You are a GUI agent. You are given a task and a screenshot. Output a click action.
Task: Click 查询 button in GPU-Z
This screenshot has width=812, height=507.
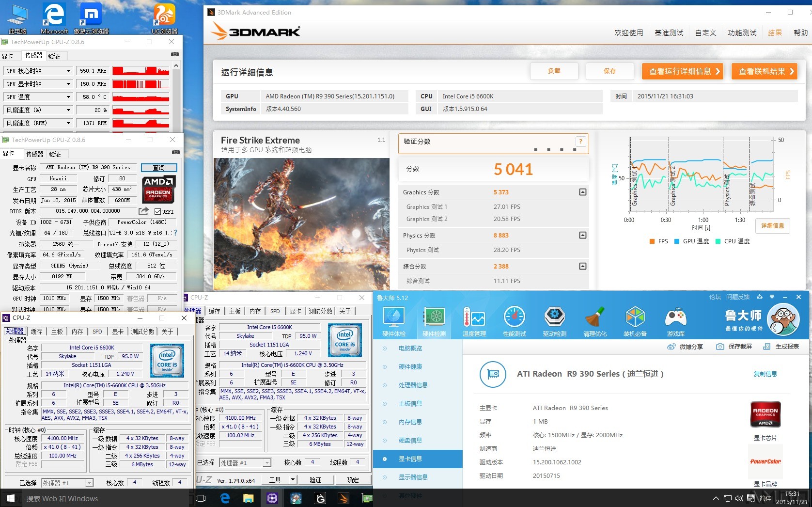click(159, 168)
